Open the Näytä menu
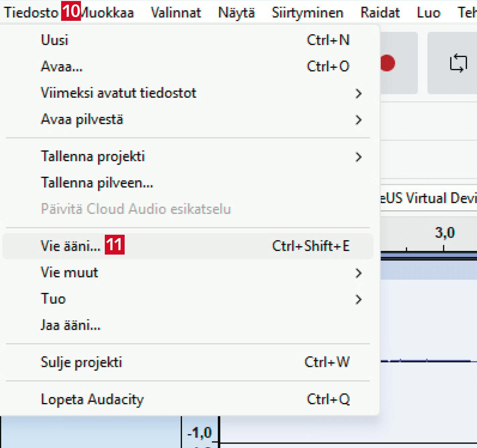 (236, 13)
